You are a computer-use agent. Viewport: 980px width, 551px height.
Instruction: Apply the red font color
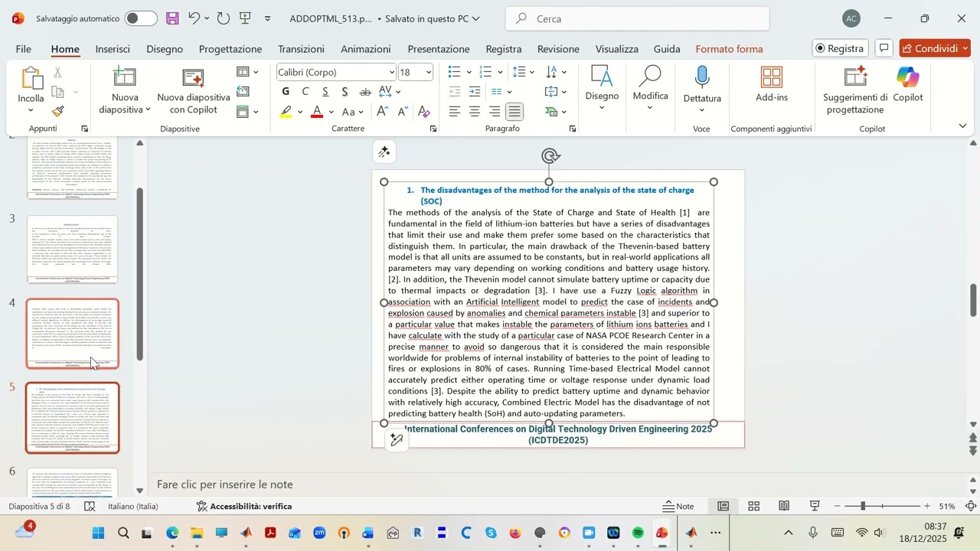tap(317, 112)
